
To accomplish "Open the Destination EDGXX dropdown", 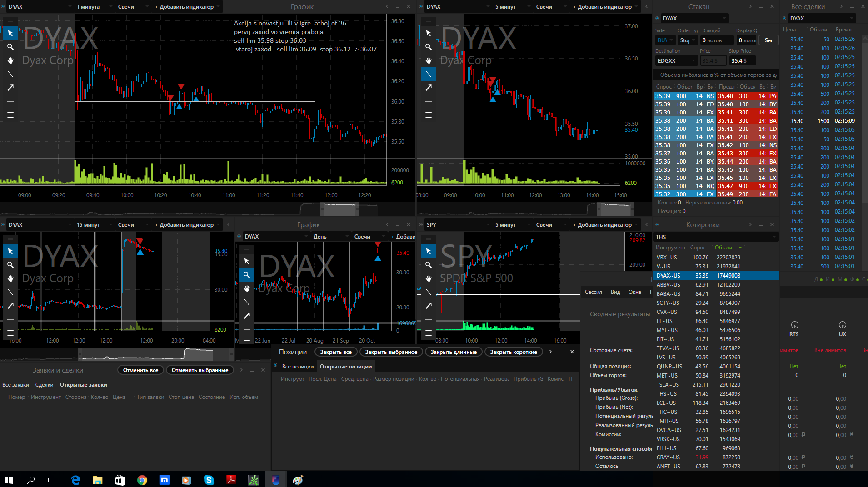I will coord(676,61).
